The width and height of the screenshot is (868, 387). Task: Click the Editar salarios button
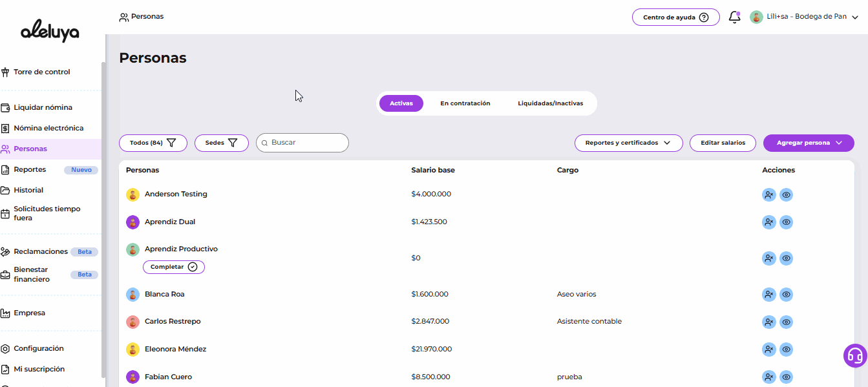(723, 143)
